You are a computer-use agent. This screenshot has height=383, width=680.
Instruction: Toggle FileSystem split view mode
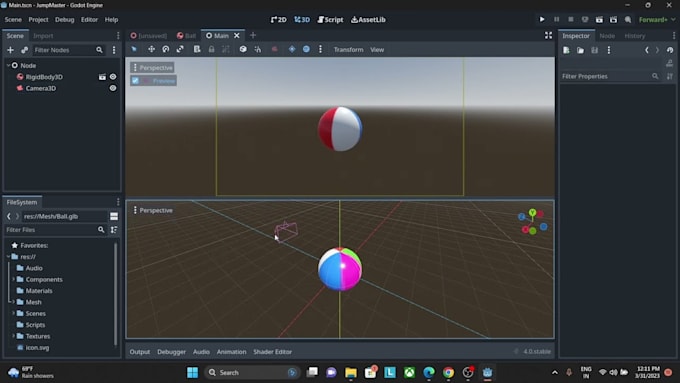pyautogui.click(x=114, y=216)
